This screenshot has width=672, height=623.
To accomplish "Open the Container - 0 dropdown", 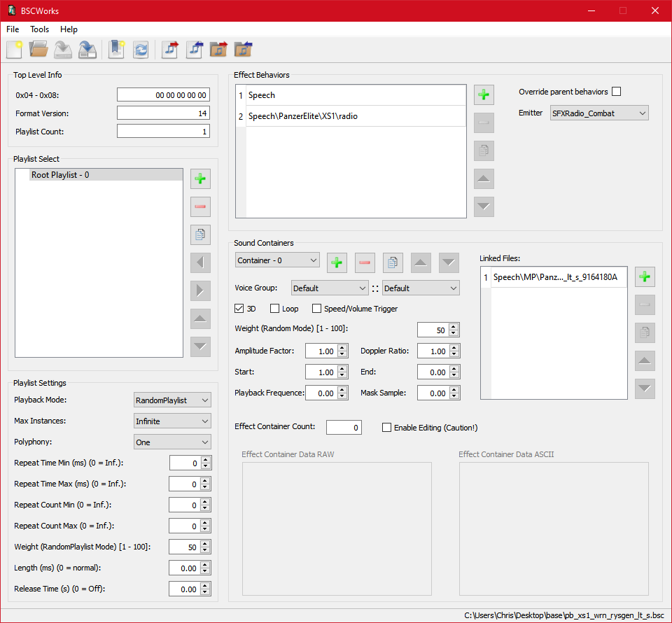I will (277, 260).
